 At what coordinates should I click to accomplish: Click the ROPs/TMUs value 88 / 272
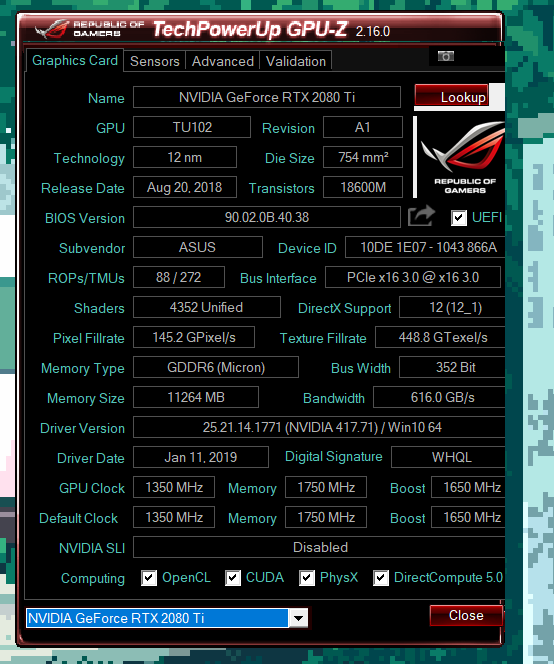pyautogui.click(x=179, y=277)
